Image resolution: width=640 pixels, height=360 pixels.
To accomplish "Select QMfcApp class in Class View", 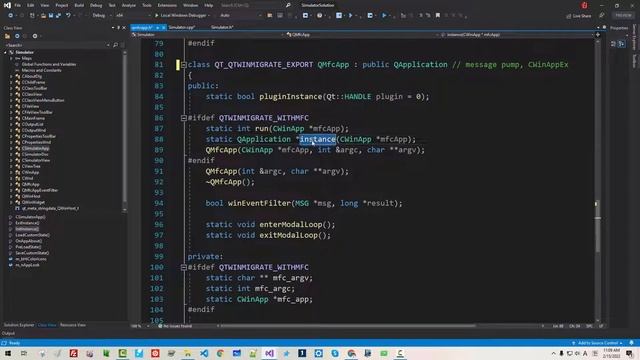I will click(31, 184).
